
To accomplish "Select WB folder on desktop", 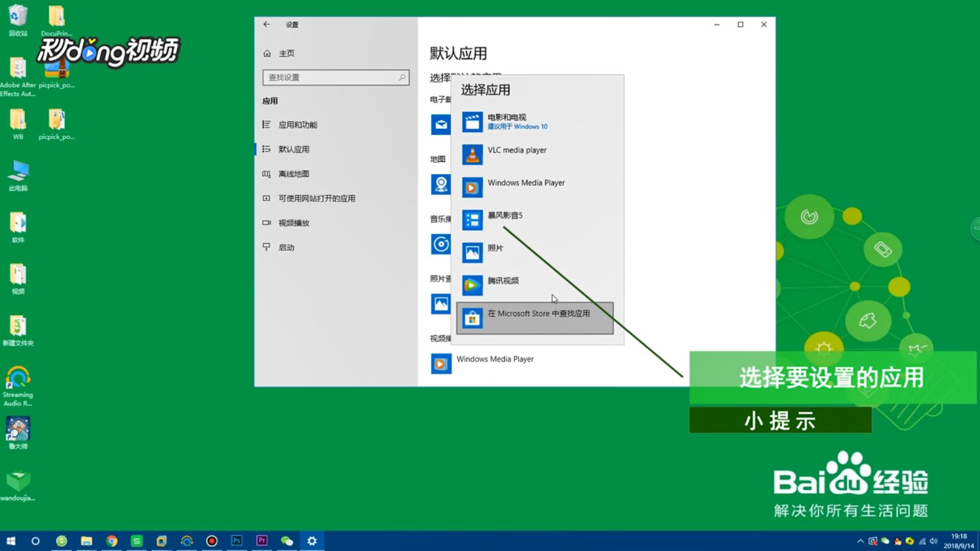I will tap(18, 124).
